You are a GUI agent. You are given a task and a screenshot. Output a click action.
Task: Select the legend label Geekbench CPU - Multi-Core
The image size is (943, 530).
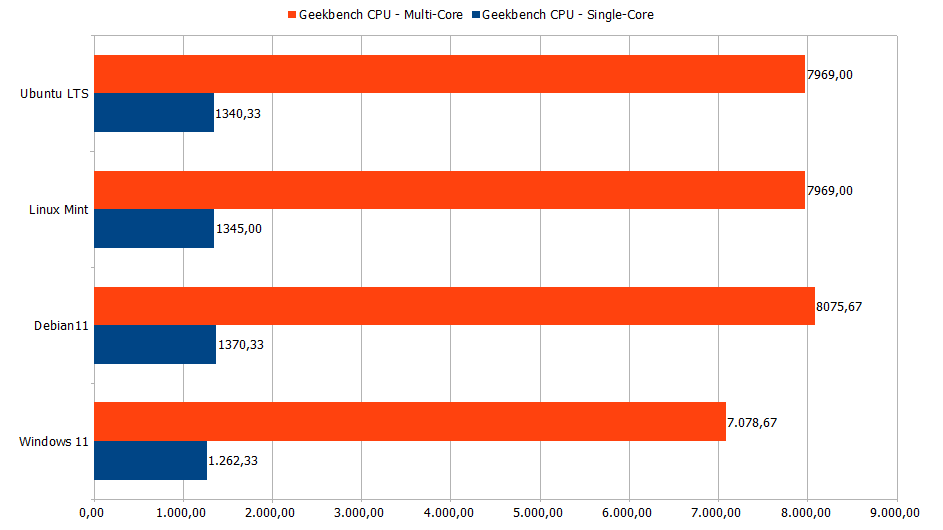pyautogui.click(x=381, y=15)
